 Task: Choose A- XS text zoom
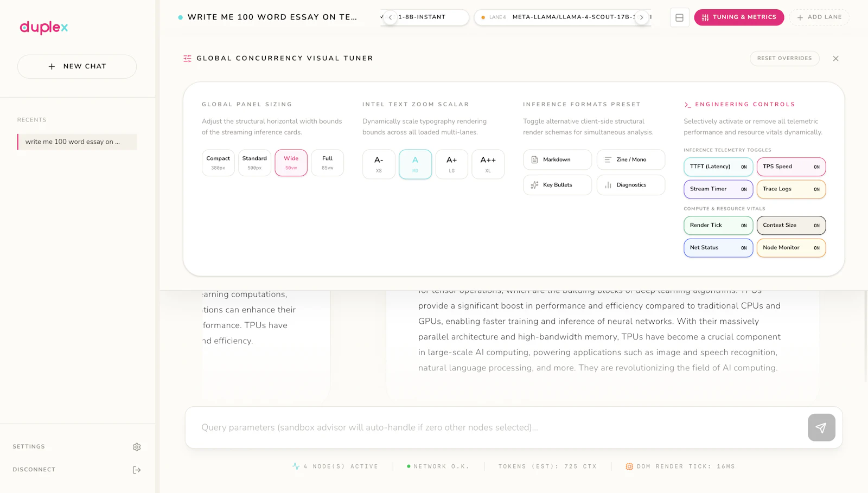pos(379,164)
